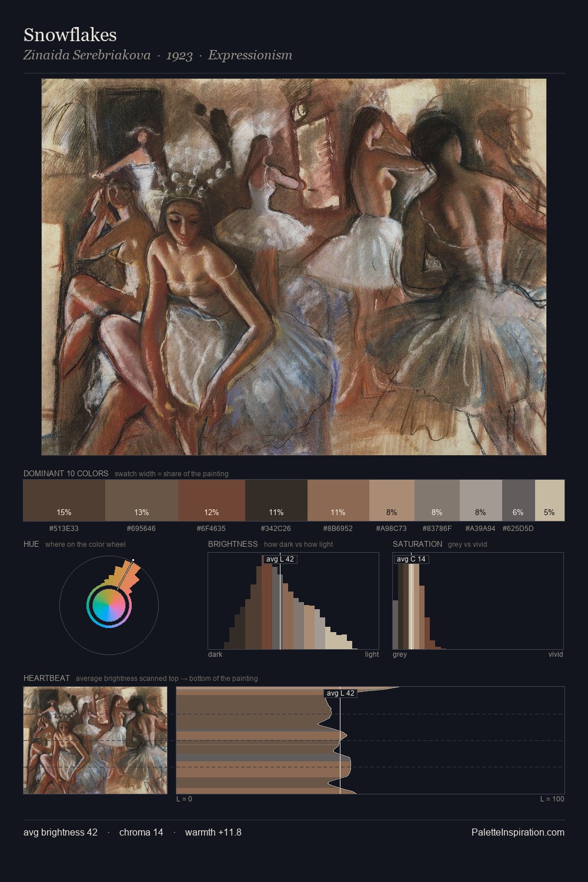Click the artist name Zinaida Serebriakova
This screenshot has width=588, height=882.
pyautogui.click(x=87, y=55)
